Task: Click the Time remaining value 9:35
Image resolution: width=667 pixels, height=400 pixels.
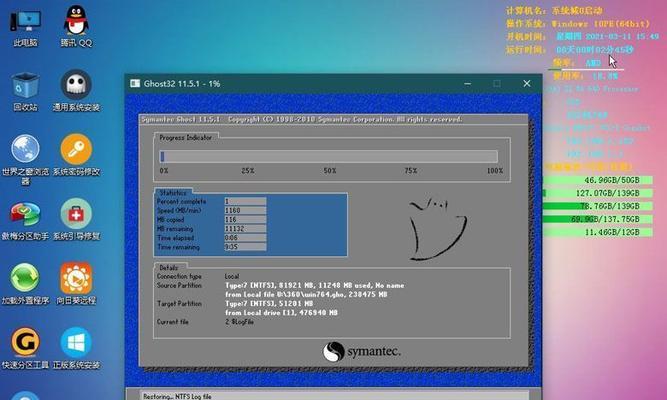Action: point(245,247)
